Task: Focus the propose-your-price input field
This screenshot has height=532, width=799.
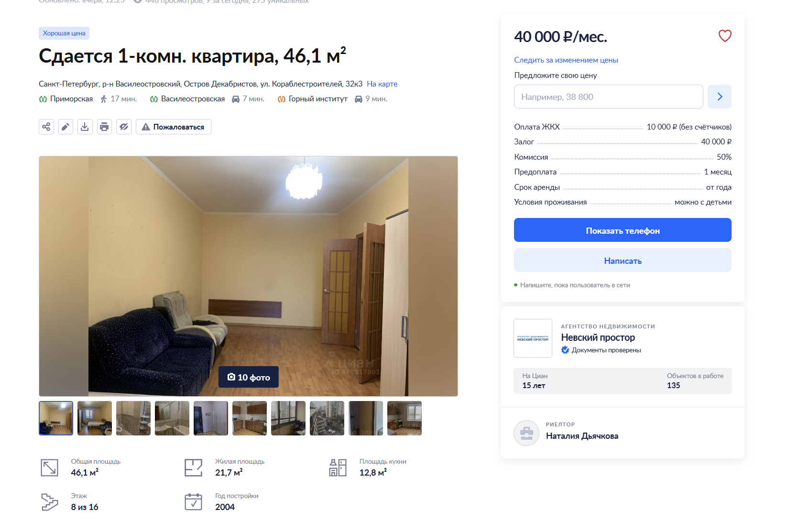Action: pyautogui.click(x=608, y=97)
